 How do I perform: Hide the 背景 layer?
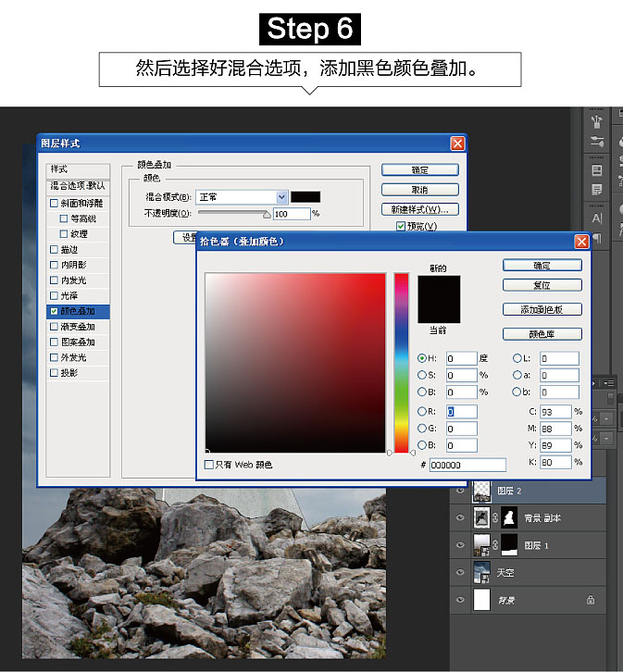point(460,600)
